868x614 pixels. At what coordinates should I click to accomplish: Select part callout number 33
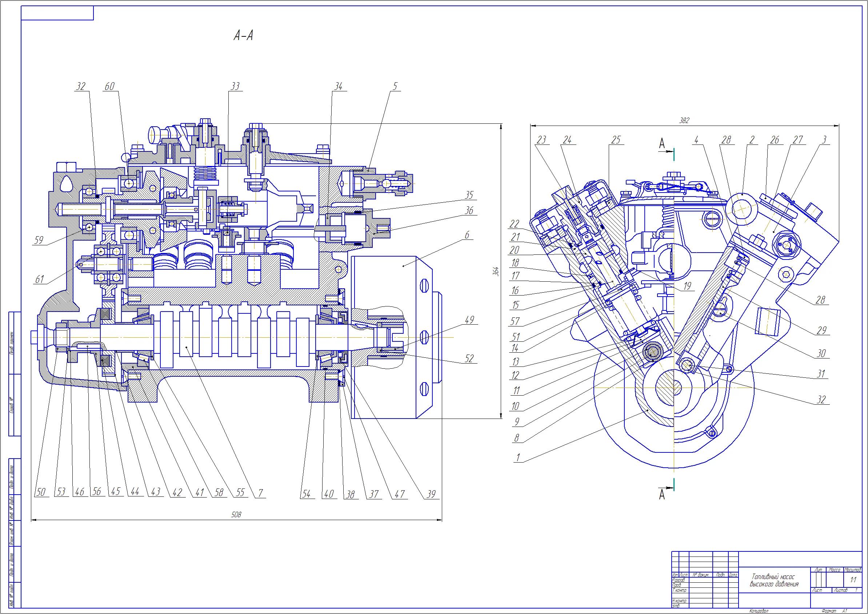[235, 87]
